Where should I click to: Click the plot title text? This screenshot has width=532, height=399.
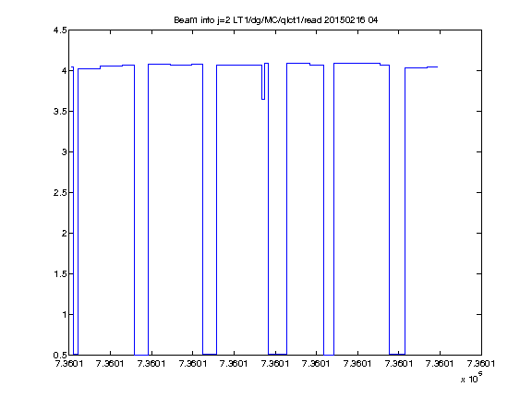(276, 20)
